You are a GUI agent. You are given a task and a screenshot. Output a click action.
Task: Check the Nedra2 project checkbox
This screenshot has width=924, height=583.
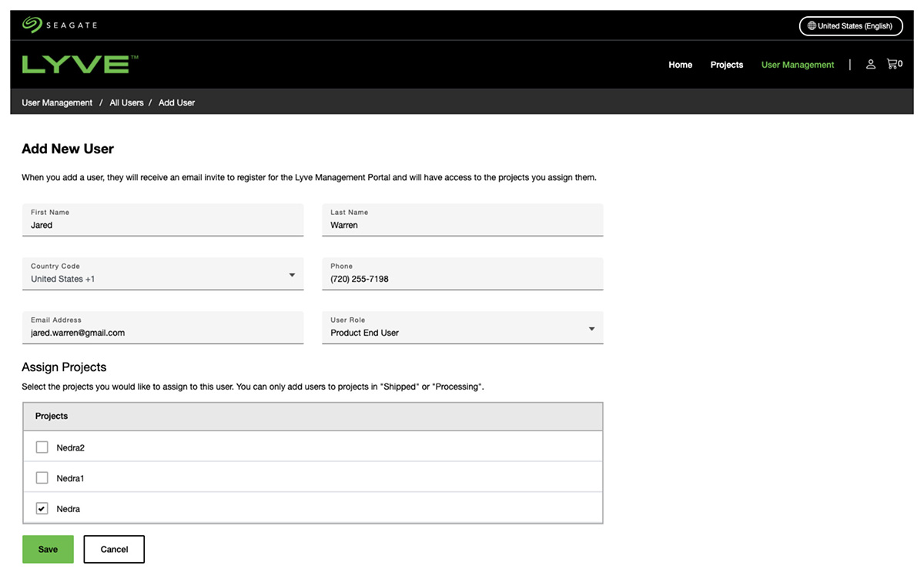(x=42, y=447)
